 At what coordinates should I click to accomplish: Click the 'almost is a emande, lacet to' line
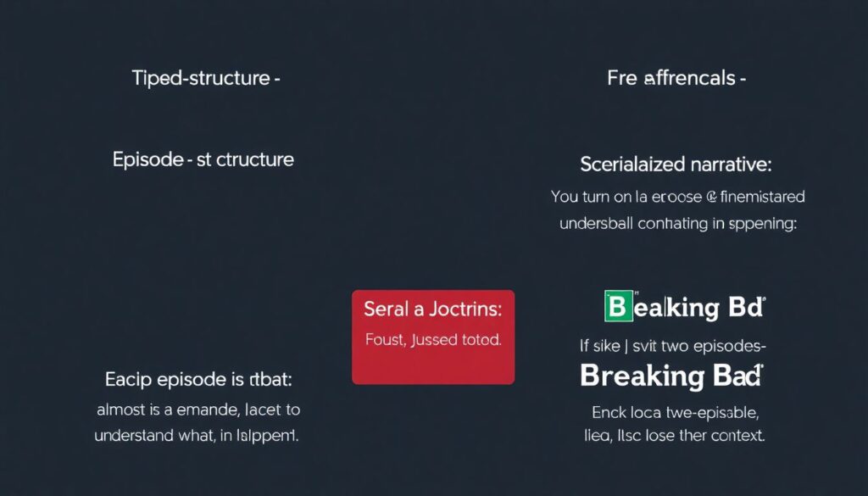click(198, 410)
